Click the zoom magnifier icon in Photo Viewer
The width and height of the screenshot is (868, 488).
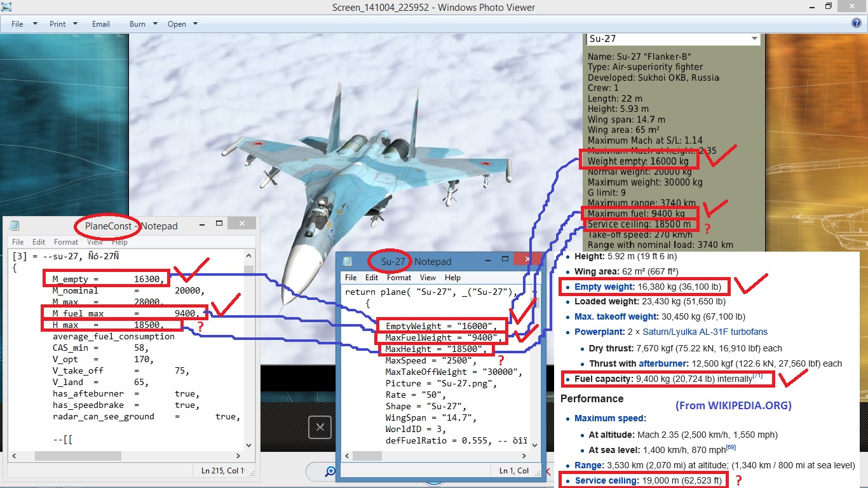click(330, 471)
